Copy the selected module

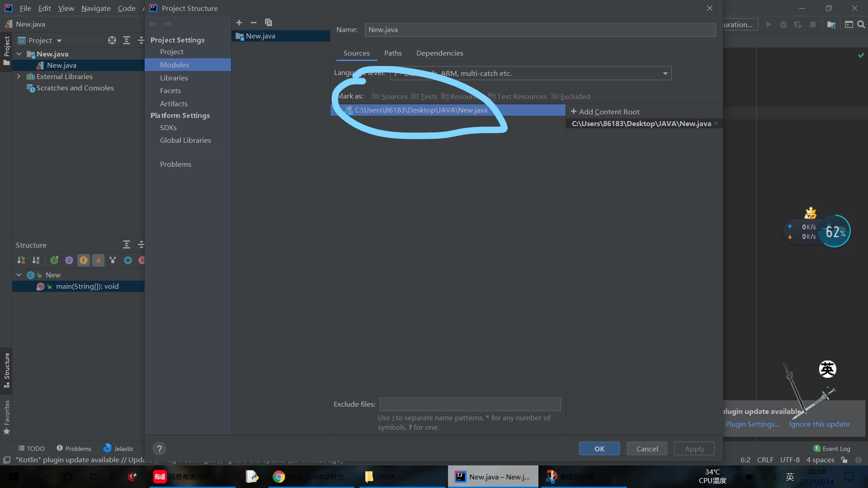point(269,23)
